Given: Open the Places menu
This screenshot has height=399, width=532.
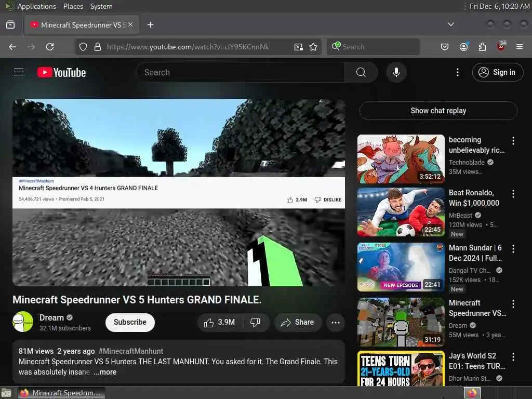Looking at the screenshot, I should click(73, 6).
